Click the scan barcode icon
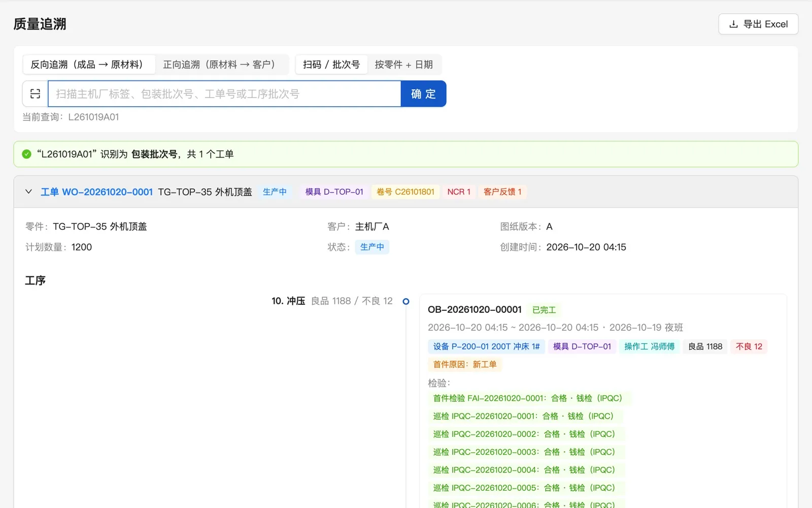Viewport: 812px width, 508px height. click(x=35, y=94)
